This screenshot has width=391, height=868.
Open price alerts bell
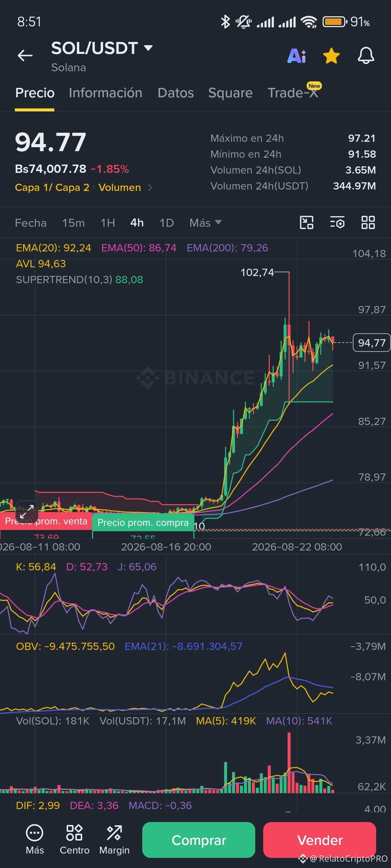pos(366,56)
